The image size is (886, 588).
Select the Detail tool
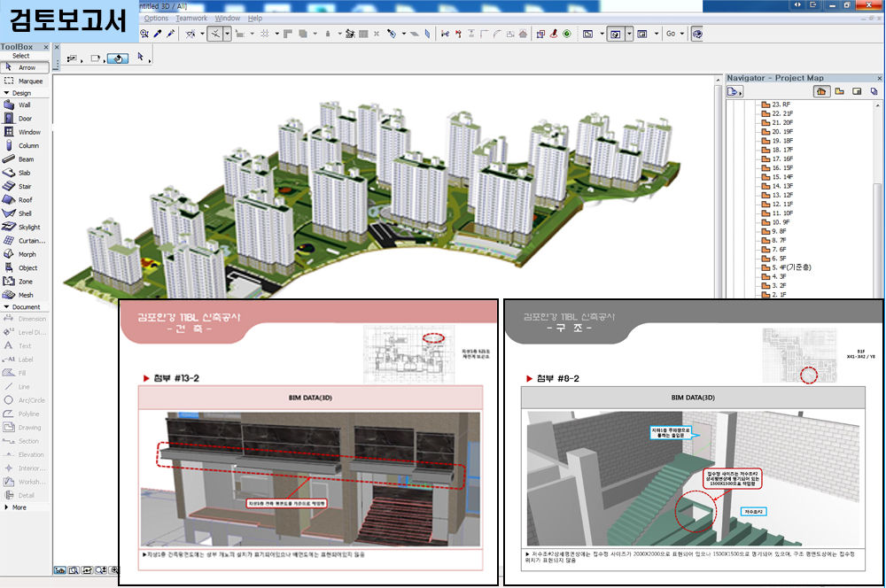tap(25, 495)
